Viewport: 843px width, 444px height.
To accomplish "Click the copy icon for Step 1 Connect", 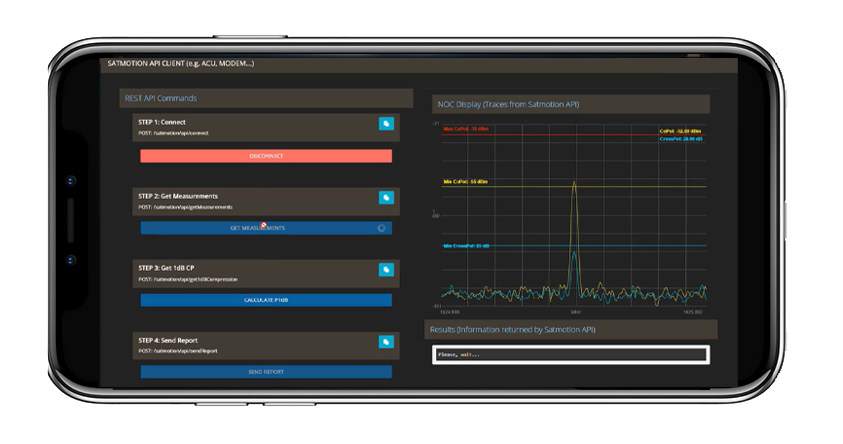I will pos(385,124).
